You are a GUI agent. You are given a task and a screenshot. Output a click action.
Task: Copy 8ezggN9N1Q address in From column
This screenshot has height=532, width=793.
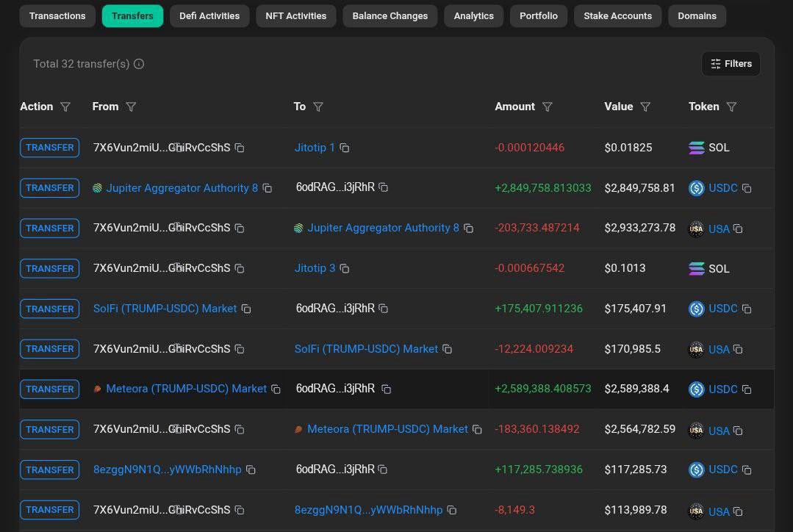click(251, 470)
